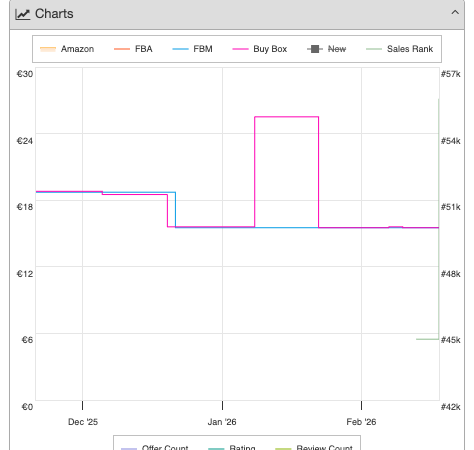Screen dimensions: 474x450
Task: Click the New gray square marker
Action: pos(315,49)
